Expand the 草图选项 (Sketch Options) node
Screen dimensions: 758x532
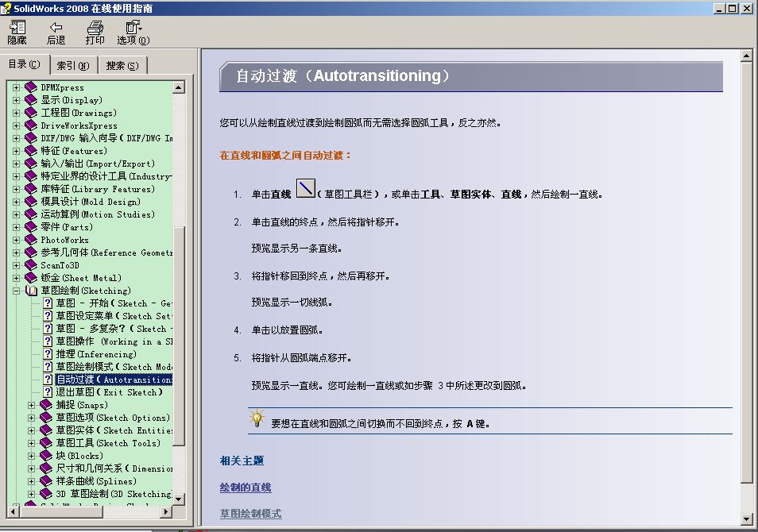coord(32,418)
